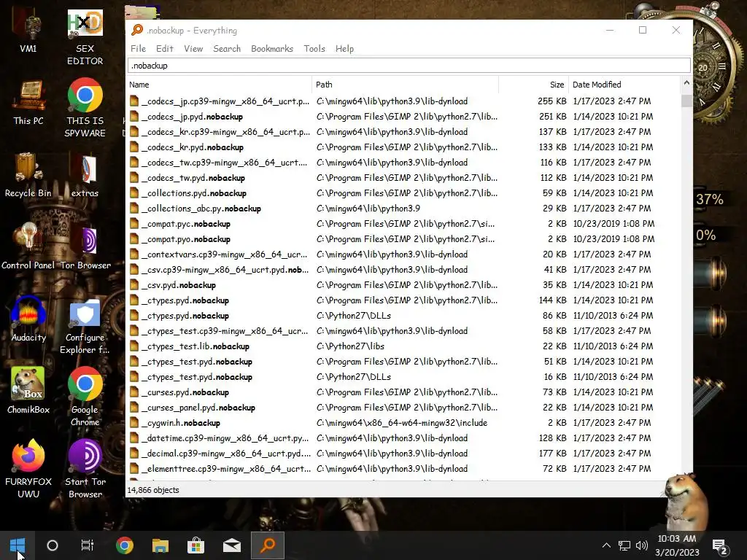Open the network tray icon

[x=624, y=545]
